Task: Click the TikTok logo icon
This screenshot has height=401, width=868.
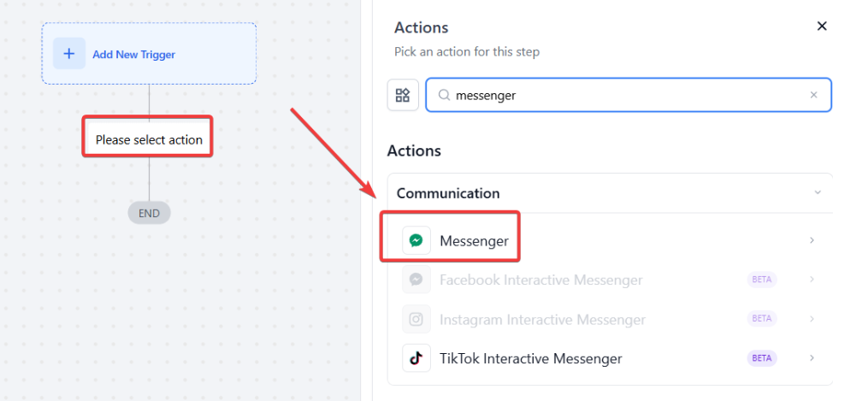Action: pos(416,358)
